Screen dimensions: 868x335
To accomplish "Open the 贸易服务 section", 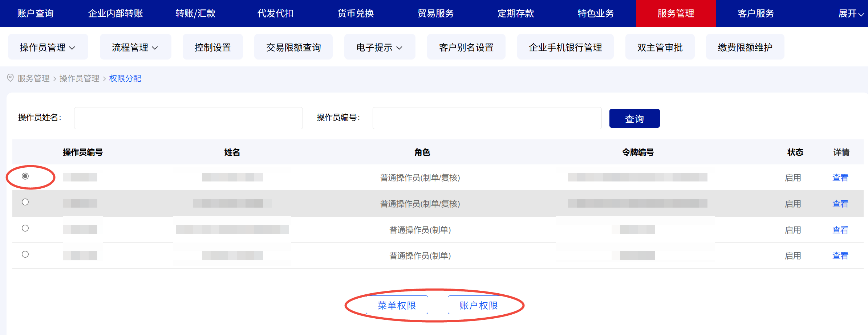I will click(x=436, y=13).
